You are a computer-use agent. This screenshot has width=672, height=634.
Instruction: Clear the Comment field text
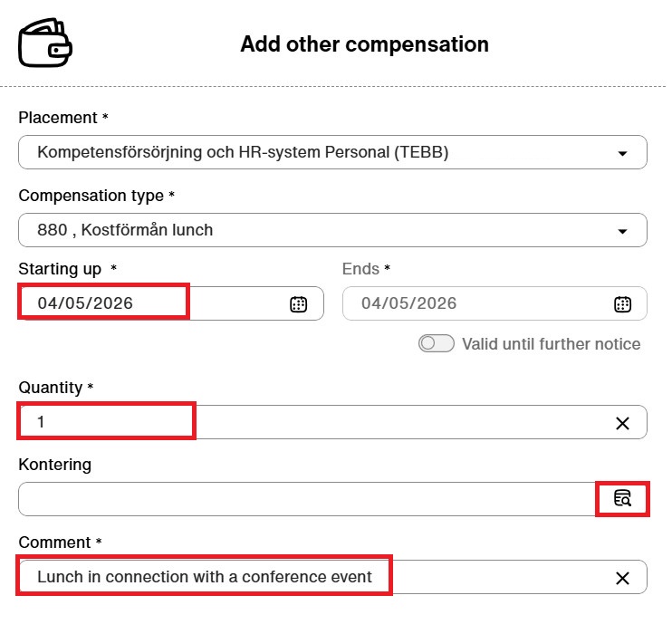click(622, 578)
